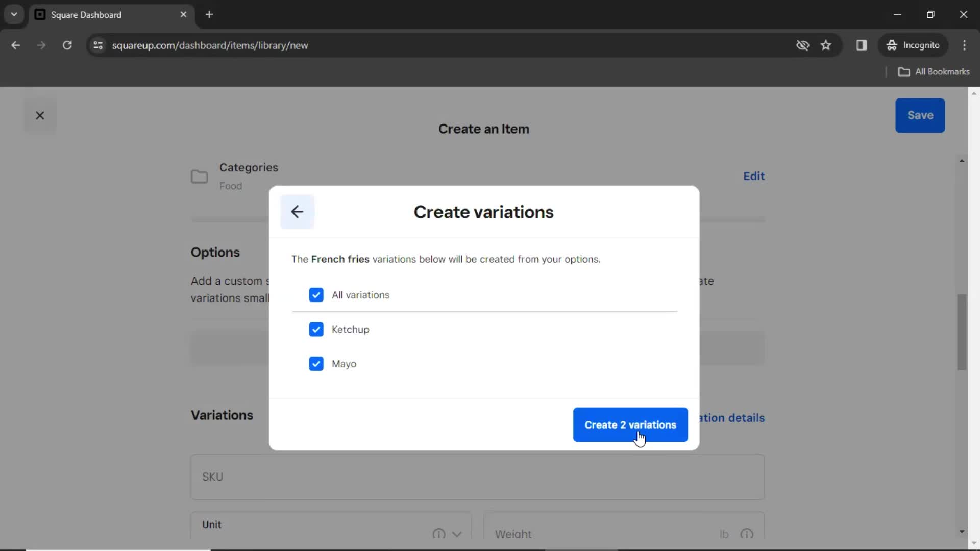
Task: Click the SKU input field
Action: [x=477, y=477]
